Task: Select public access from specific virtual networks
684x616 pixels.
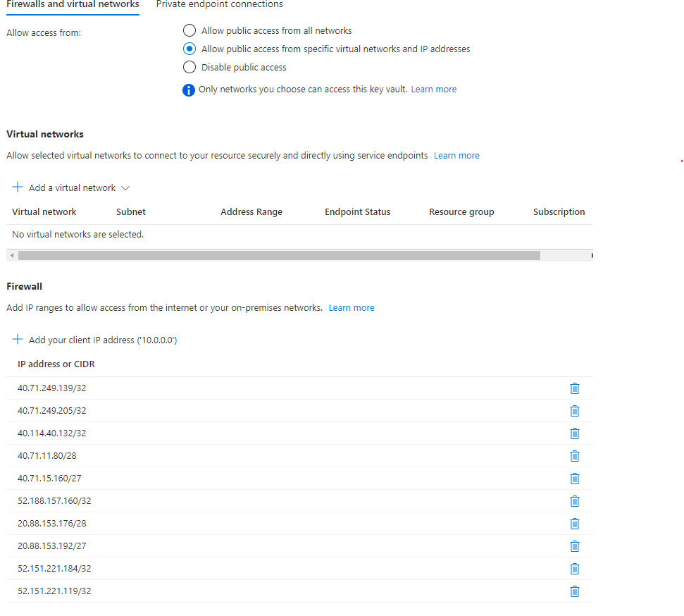Action: coord(189,49)
